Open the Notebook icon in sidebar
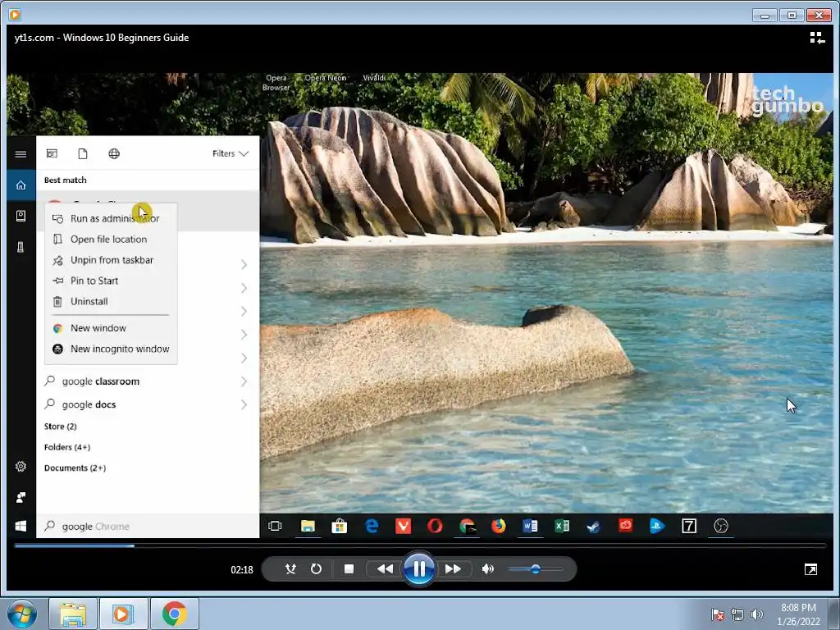The width and height of the screenshot is (840, 630). [21, 216]
